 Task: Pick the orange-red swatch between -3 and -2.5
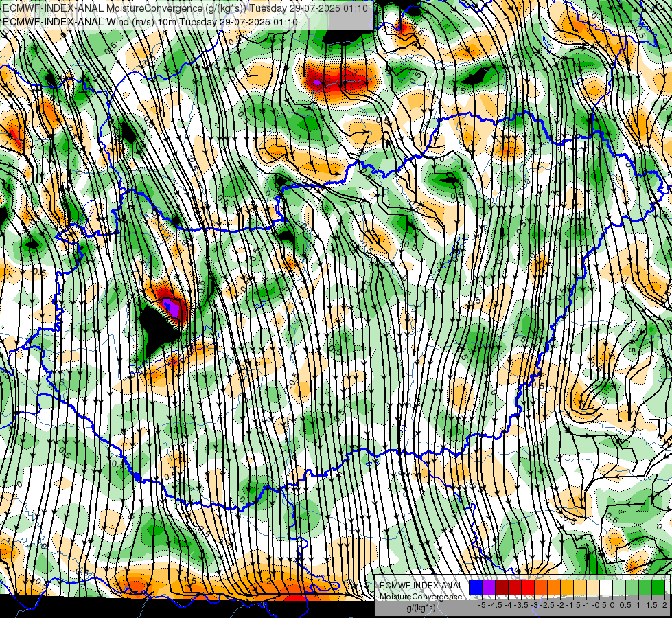541,588
